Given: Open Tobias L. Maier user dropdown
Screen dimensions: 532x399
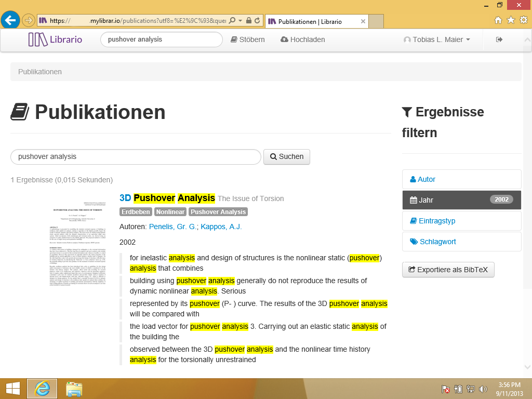Looking at the screenshot, I should (x=437, y=39).
